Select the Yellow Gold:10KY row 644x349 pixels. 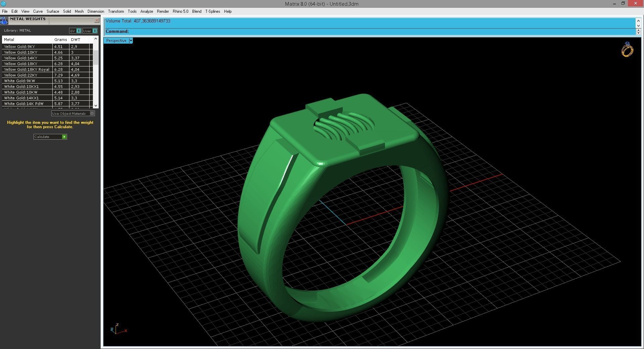click(x=47, y=52)
